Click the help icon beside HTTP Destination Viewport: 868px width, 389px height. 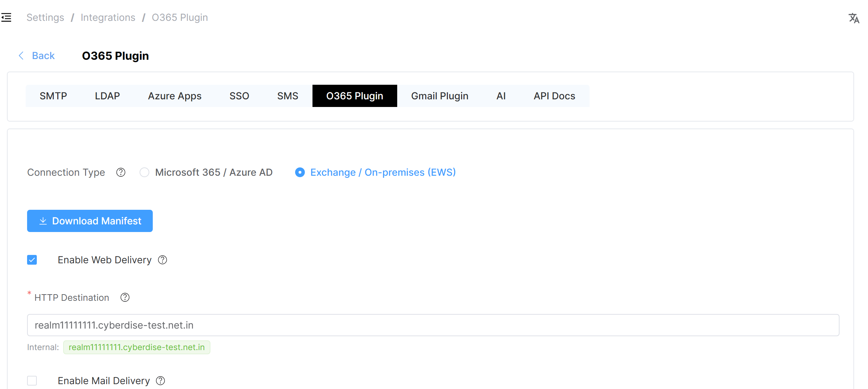(125, 297)
